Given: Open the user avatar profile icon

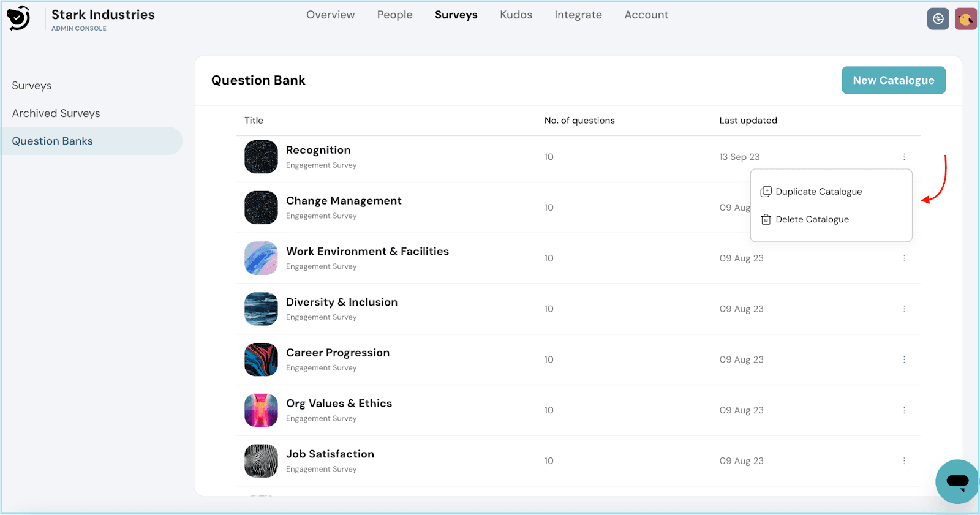Looking at the screenshot, I should pyautogui.click(x=965, y=19).
